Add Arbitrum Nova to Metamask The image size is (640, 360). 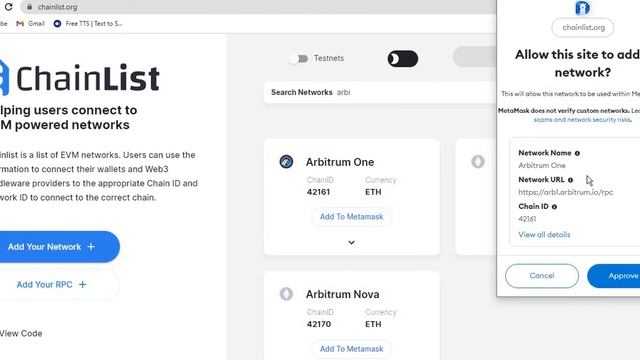coord(351,349)
